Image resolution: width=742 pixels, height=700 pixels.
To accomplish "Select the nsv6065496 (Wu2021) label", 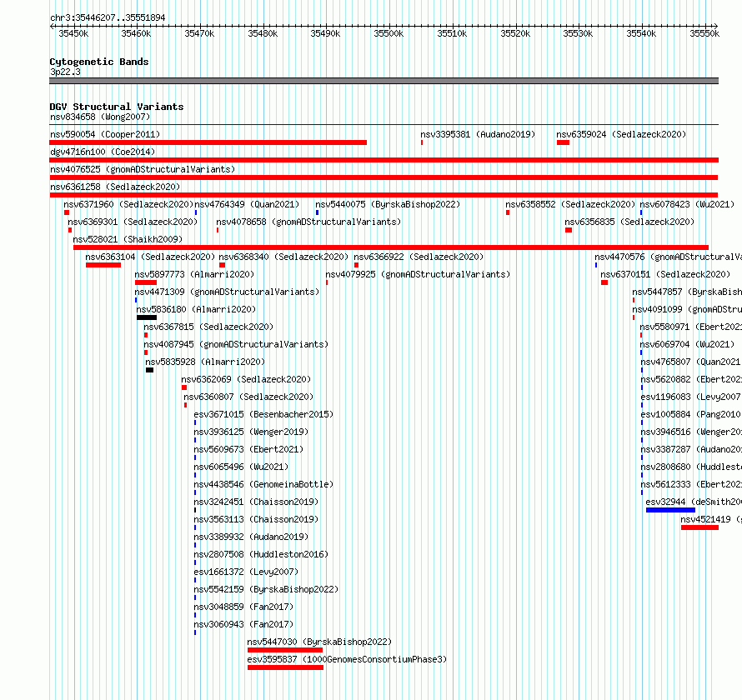I will point(241,467).
